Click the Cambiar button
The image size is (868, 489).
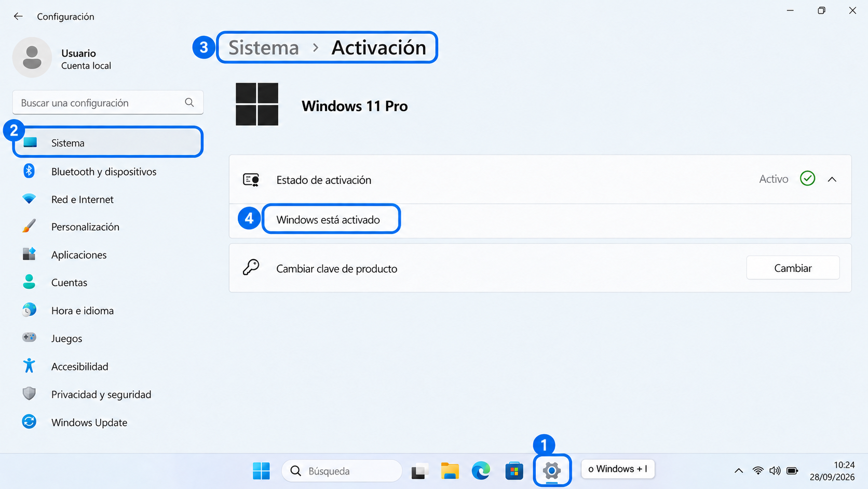793,268
